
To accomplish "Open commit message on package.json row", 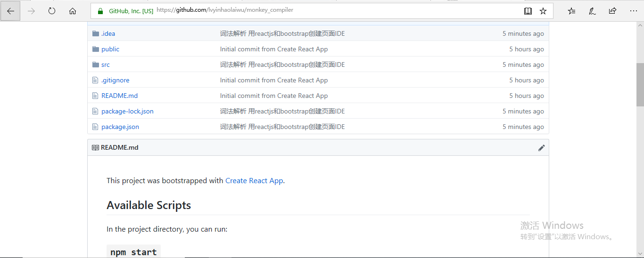I will (x=282, y=127).
